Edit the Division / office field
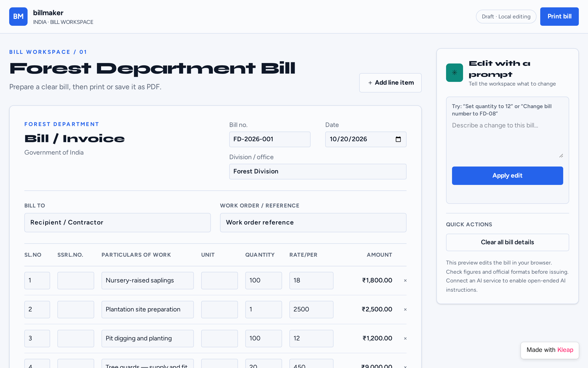The image size is (588, 368). pyautogui.click(x=318, y=172)
